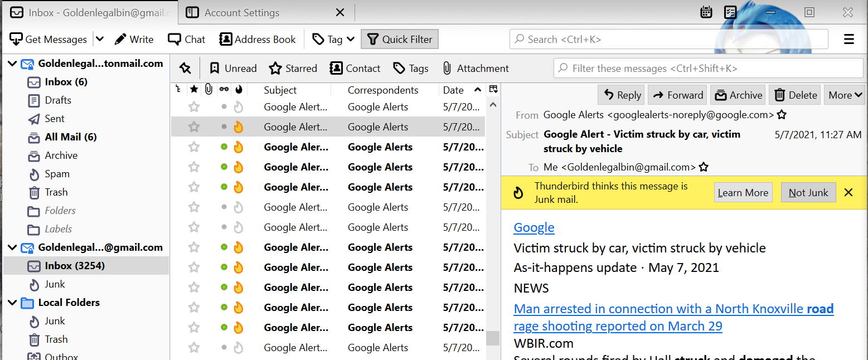Open the Get Messages dropdown arrow
The image size is (868, 360).
pos(100,40)
